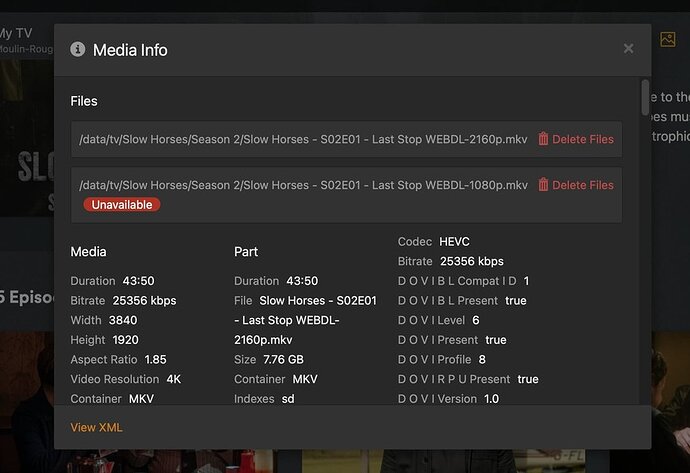This screenshot has width=690, height=473.
Task: Click the Media Duration value 43:50
Action: (x=139, y=281)
